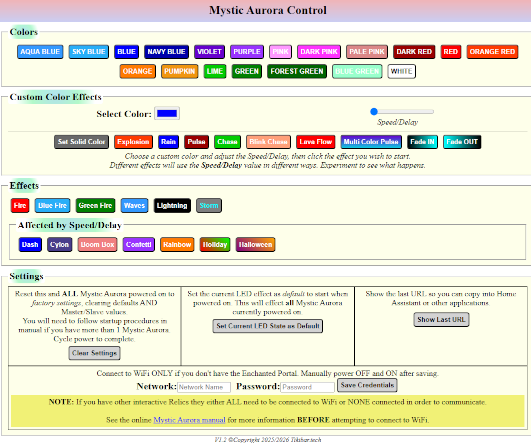
Task: Trigger the Pulse effect button
Action: click(x=196, y=142)
